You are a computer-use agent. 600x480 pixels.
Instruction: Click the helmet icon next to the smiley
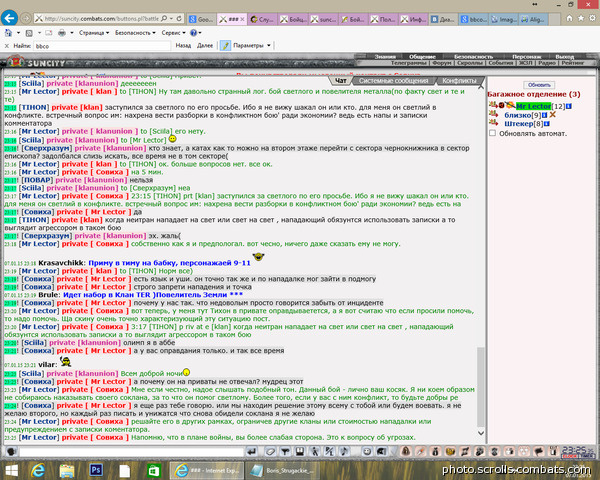(x=382, y=452)
